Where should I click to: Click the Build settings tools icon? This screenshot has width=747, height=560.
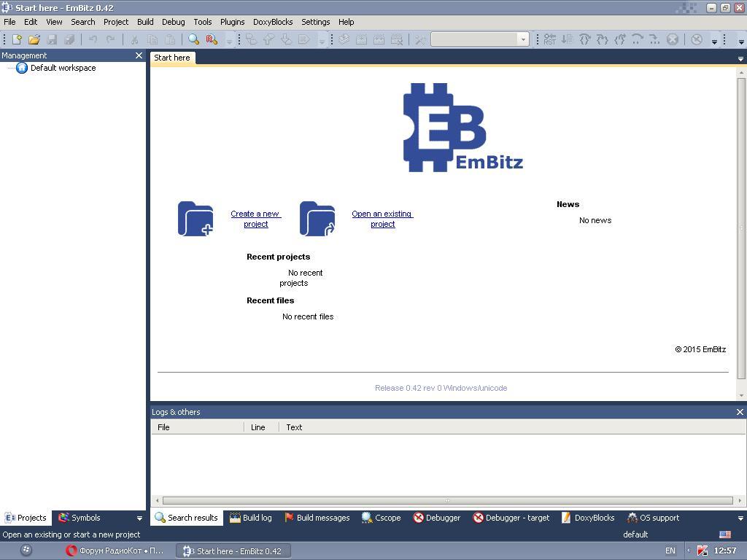[419, 39]
